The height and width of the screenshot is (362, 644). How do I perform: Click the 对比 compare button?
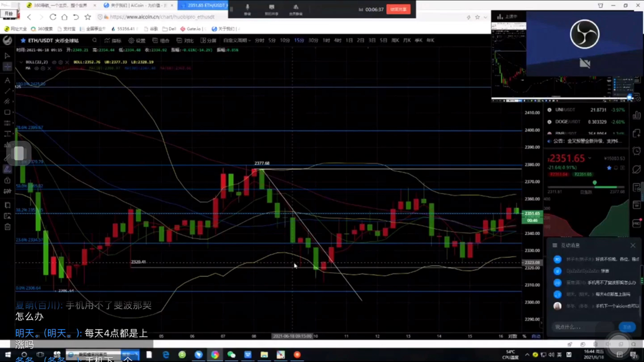185,40
